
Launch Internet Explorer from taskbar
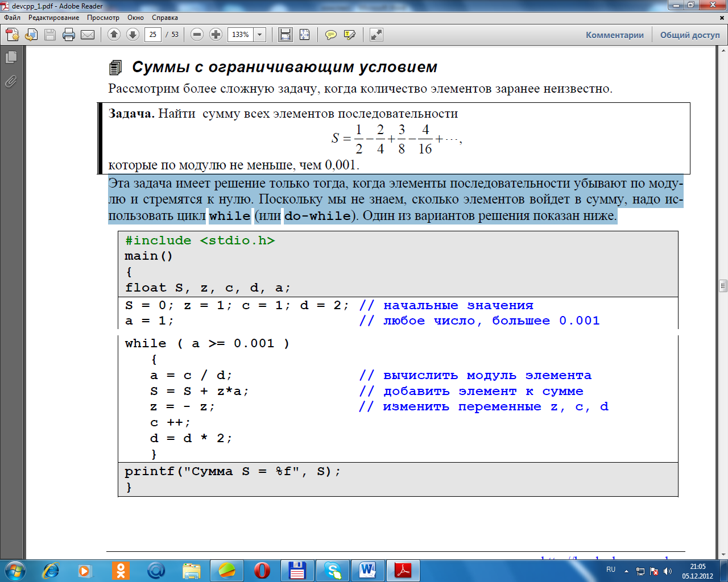(x=51, y=570)
